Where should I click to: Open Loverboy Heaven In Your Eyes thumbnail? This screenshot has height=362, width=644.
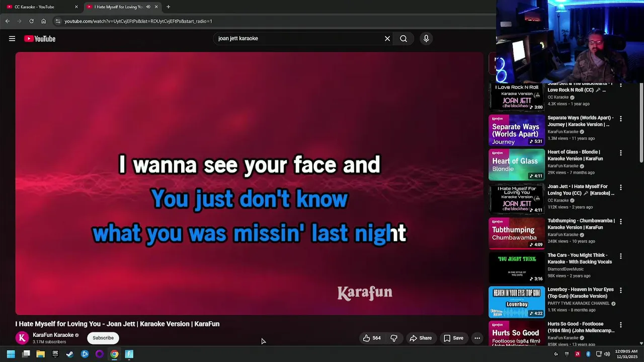click(x=517, y=302)
